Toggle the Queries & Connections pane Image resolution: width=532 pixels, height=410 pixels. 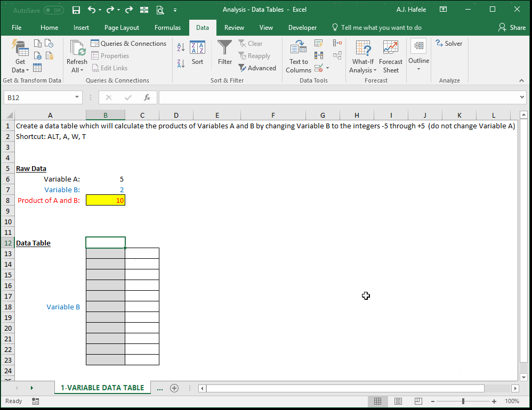point(128,43)
